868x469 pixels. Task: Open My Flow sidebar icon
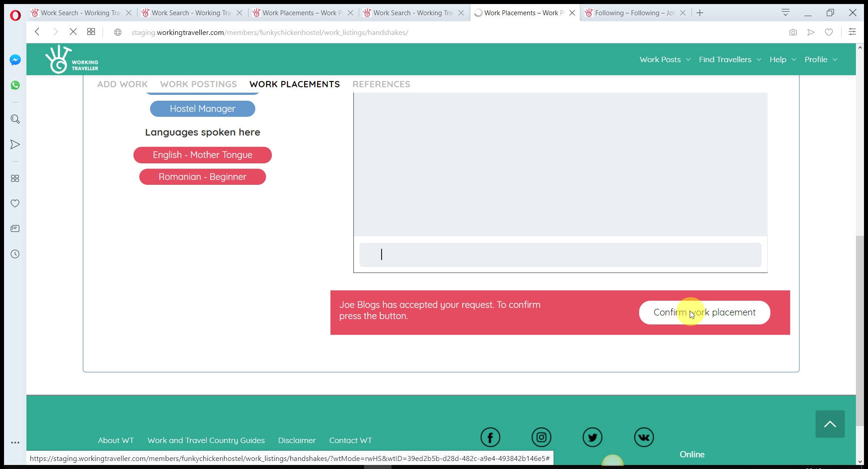coord(15,145)
